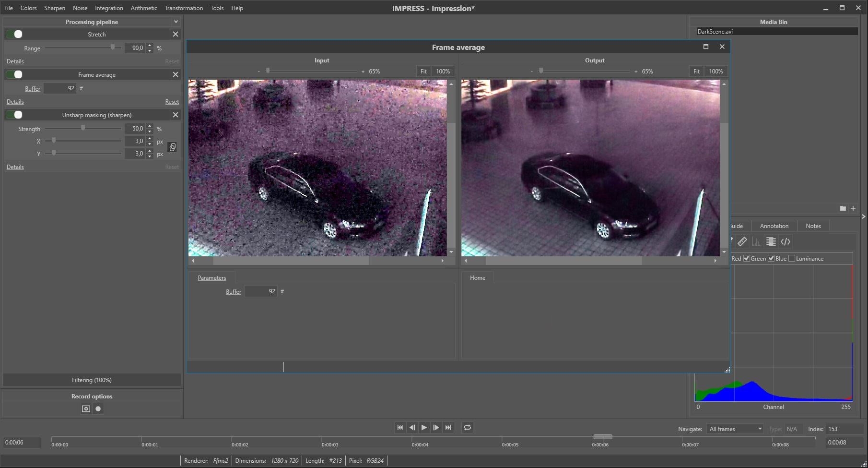The height and width of the screenshot is (468, 868).
Task: Expand the Processing pipeline dropdown arrow
Action: [176, 22]
